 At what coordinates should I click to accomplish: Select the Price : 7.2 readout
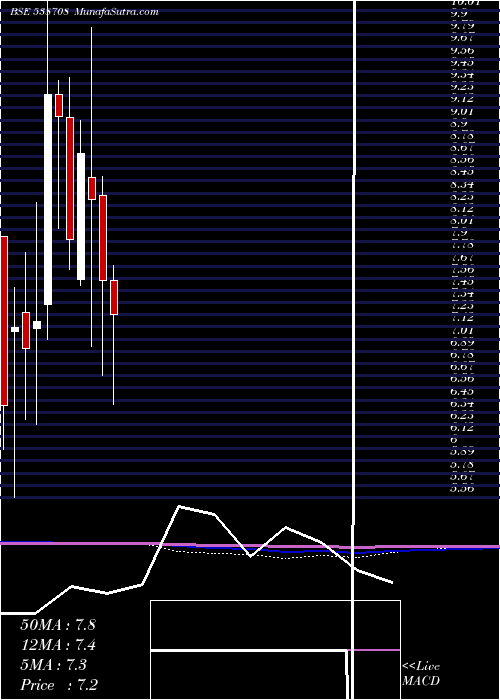[x=59, y=685]
